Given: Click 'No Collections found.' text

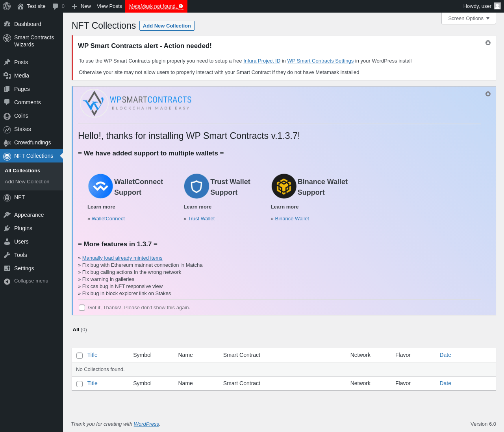Looking at the screenshot, I should (x=100, y=369).
